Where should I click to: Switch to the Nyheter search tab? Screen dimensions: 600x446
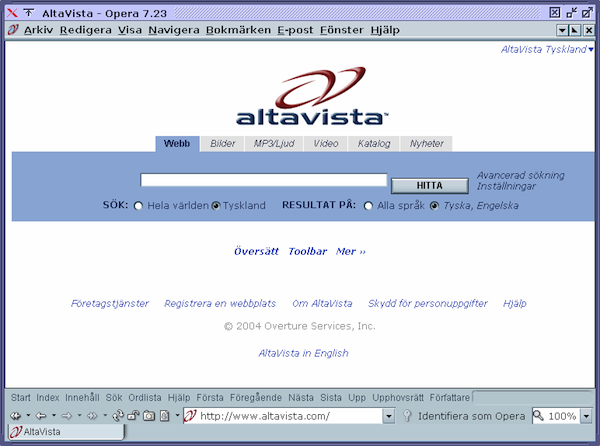coord(426,143)
